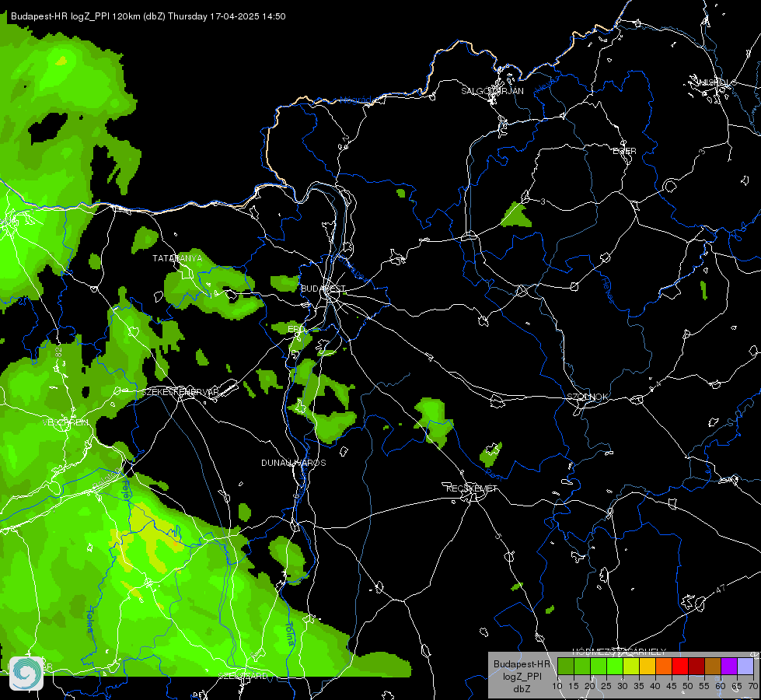Click the blue Nograd county label
761x700 pixels.
(355, 100)
